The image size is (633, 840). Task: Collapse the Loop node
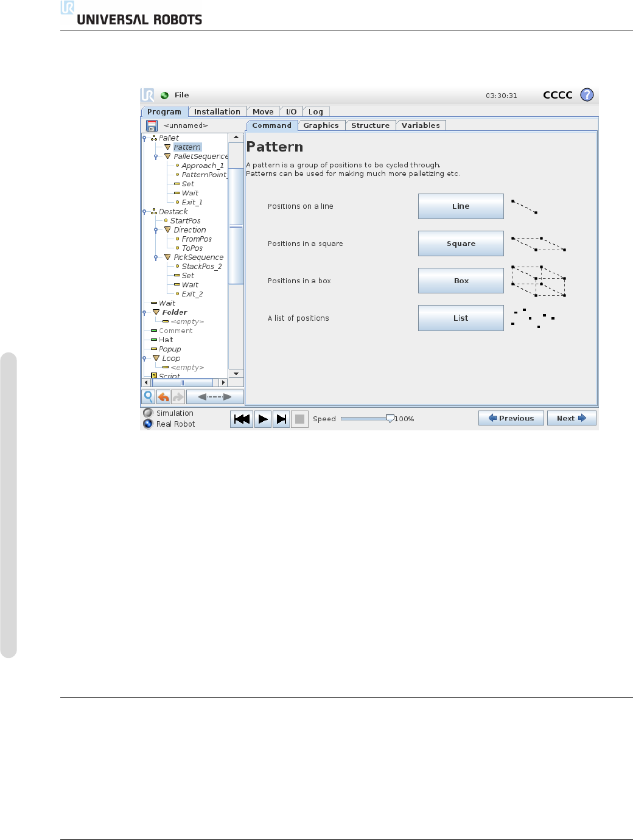tap(144, 359)
